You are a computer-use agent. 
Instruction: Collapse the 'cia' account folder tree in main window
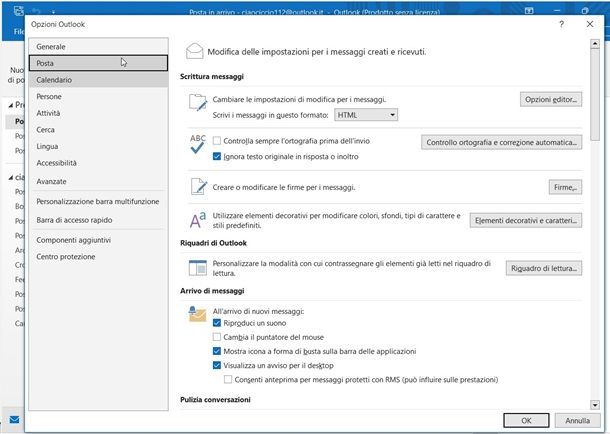11,177
